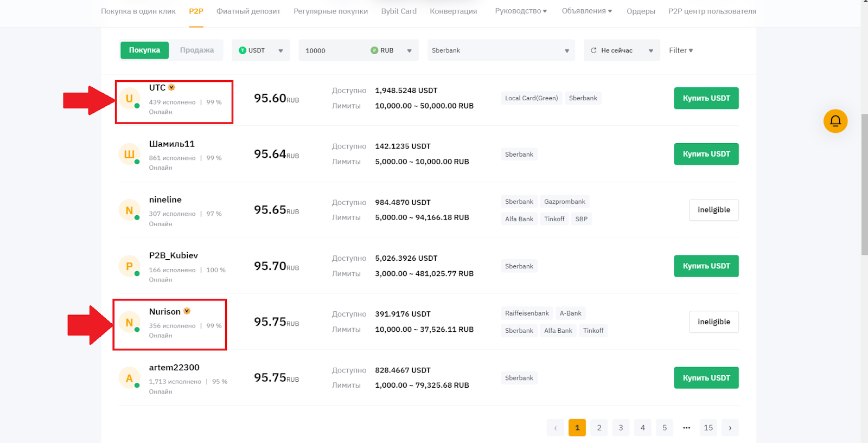Click nineline seller avatar icon
Viewport: 868px width, 443px height.
click(x=129, y=210)
